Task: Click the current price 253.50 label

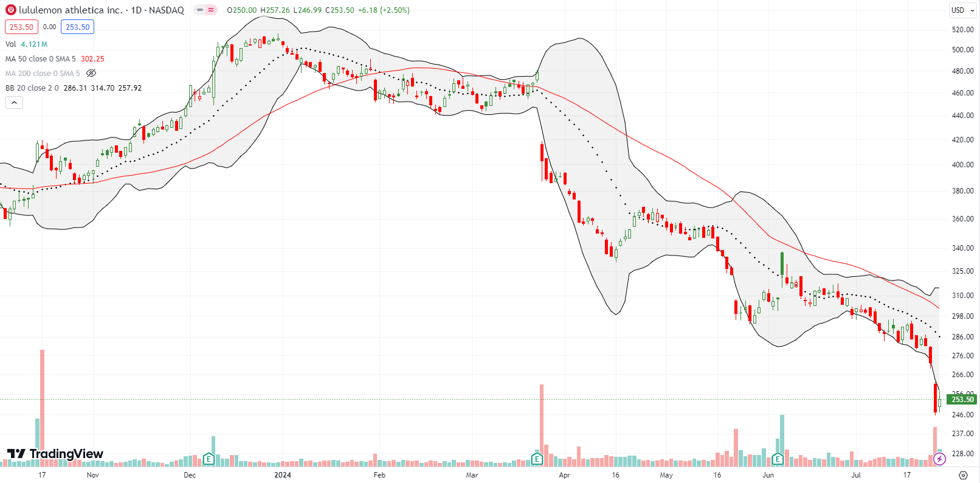Action: point(962,399)
